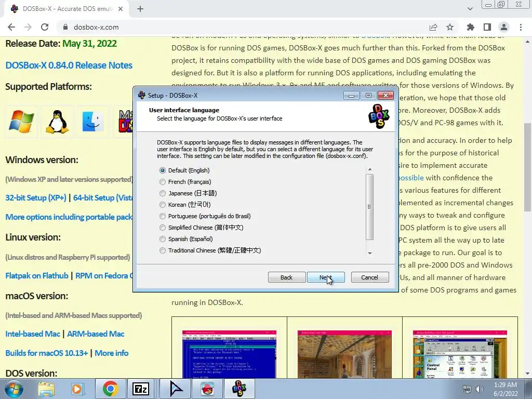The image size is (532, 399).
Task: Switch to Chrome taskbar icon
Action: coord(110,389)
